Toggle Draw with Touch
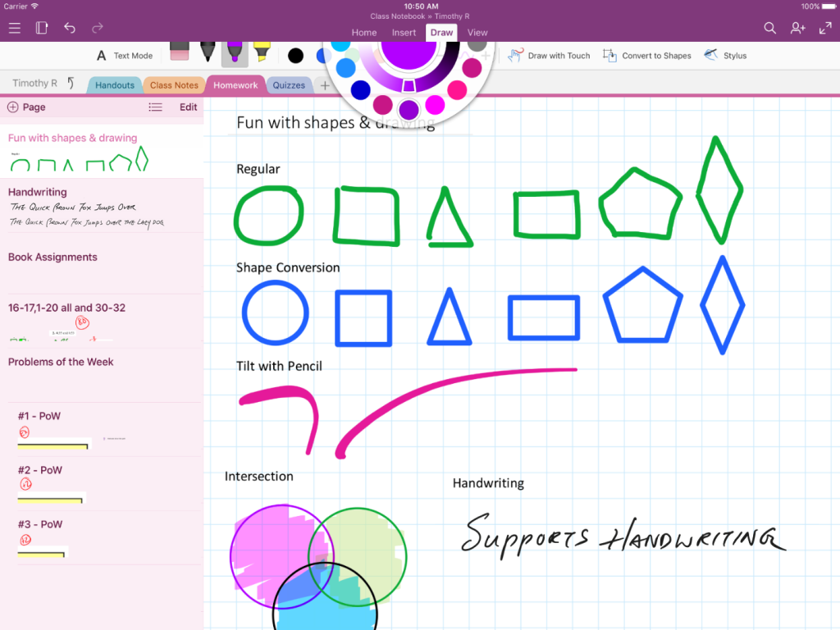The image size is (840, 630). click(x=549, y=56)
